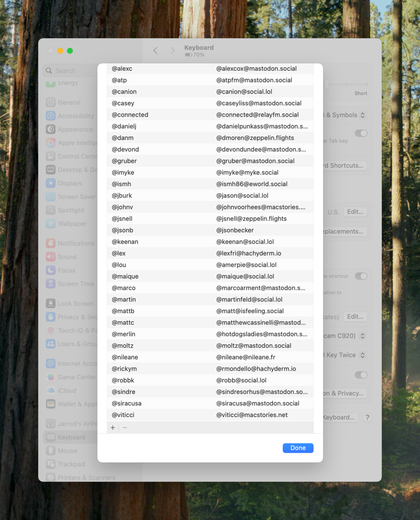
Task: Click the Done button
Action: [298, 448]
